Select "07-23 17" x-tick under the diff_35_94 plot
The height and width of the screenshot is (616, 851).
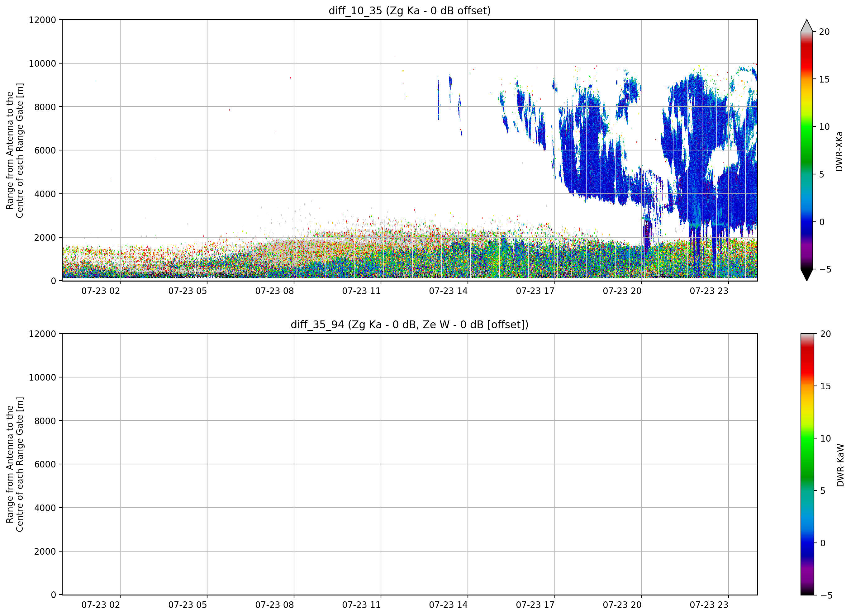click(x=535, y=605)
